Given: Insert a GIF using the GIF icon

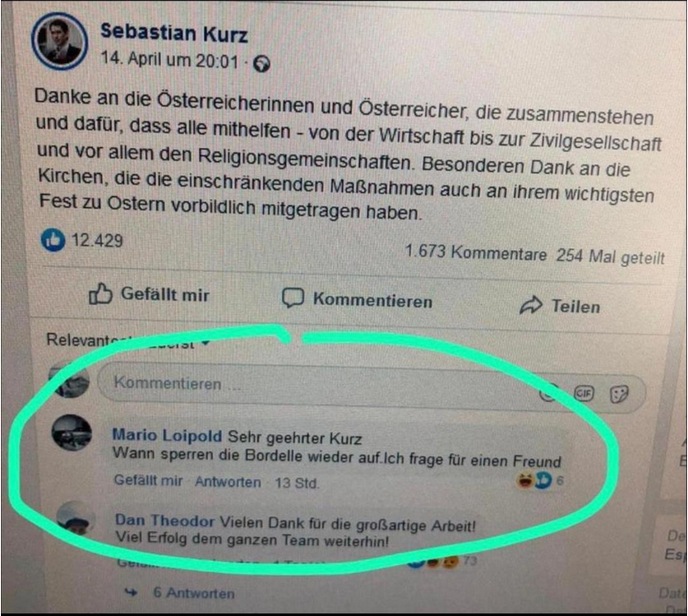Looking at the screenshot, I should click(584, 394).
